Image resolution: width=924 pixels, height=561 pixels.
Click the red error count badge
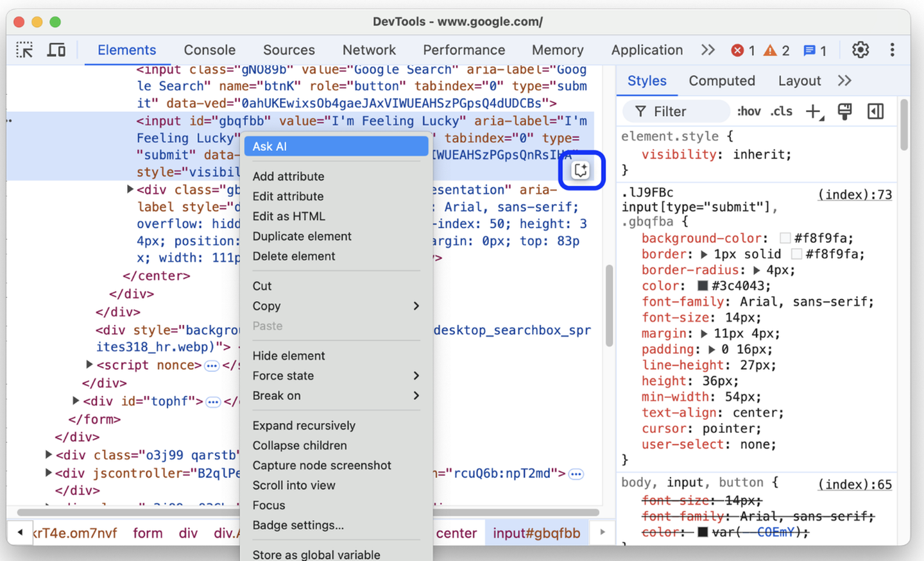(743, 51)
